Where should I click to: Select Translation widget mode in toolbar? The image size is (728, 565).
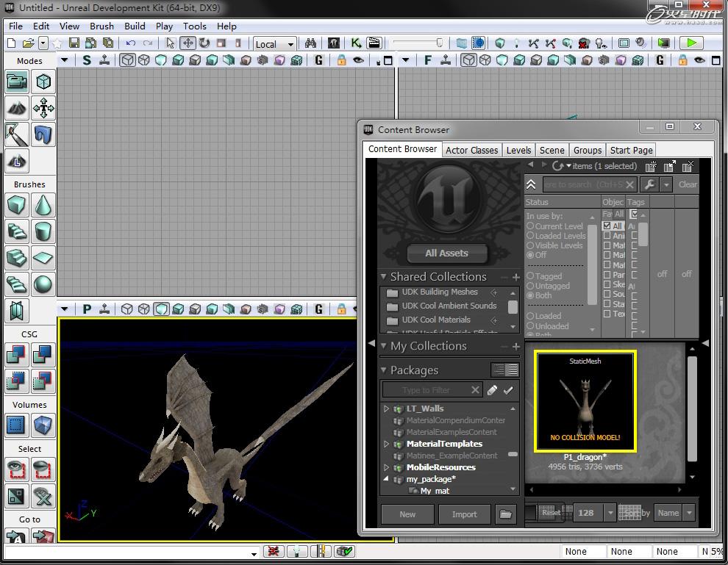188,43
